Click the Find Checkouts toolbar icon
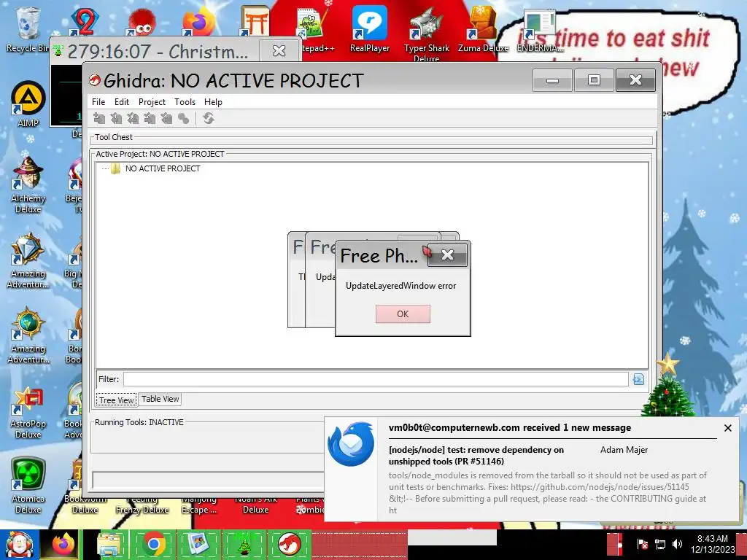This screenshot has height=560, width=747. (x=183, y=118)
